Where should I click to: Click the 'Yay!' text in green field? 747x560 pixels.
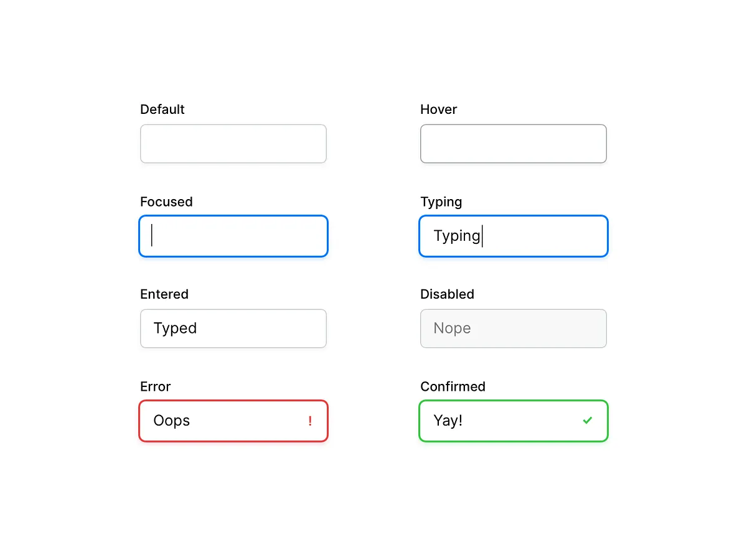click(x=448, y=420)
